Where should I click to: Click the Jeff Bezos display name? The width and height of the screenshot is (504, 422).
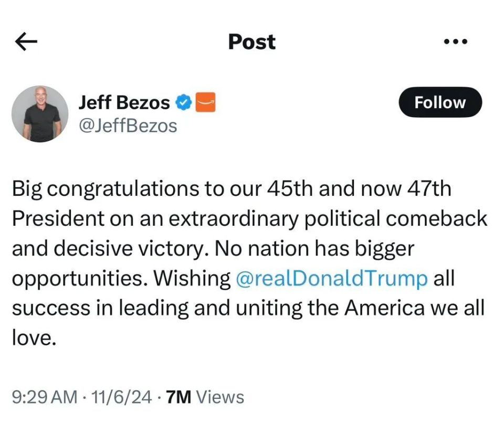pyautogui.click(x=124, y=103)
